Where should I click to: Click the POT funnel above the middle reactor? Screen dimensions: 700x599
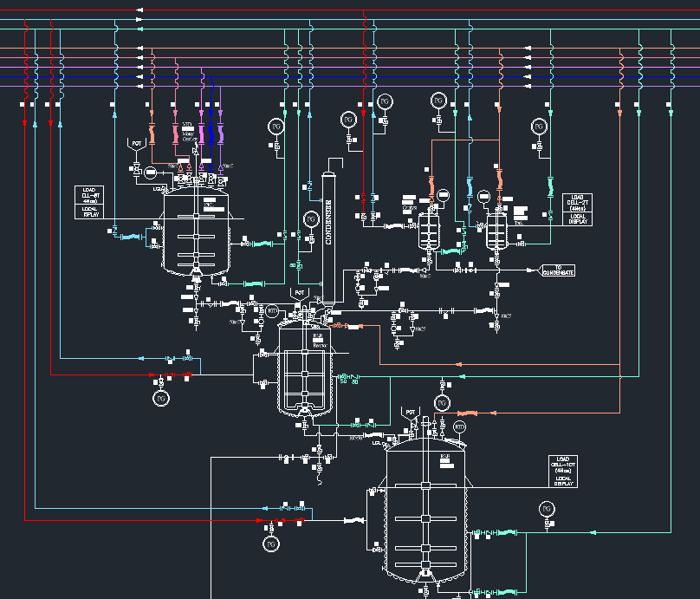tap(300, 296)
